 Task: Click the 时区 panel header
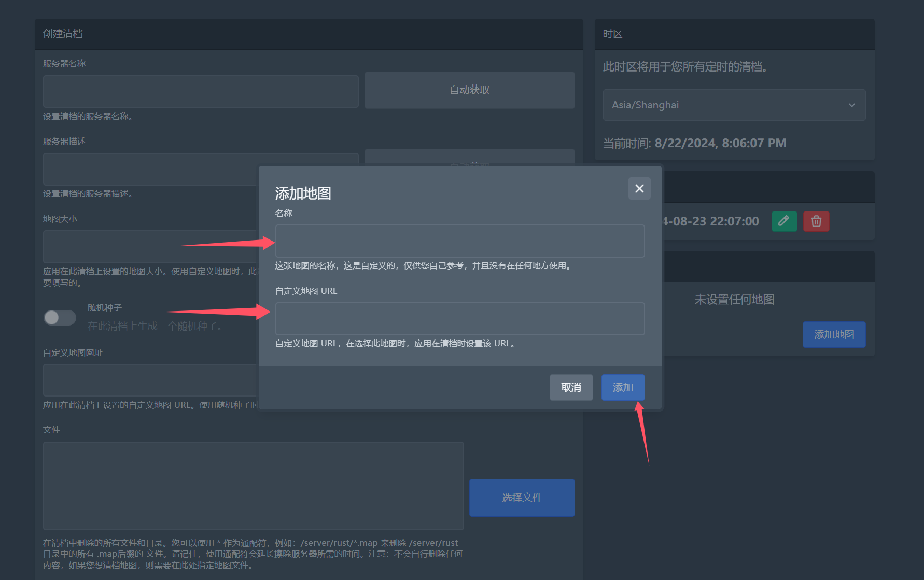click(734, 34)
